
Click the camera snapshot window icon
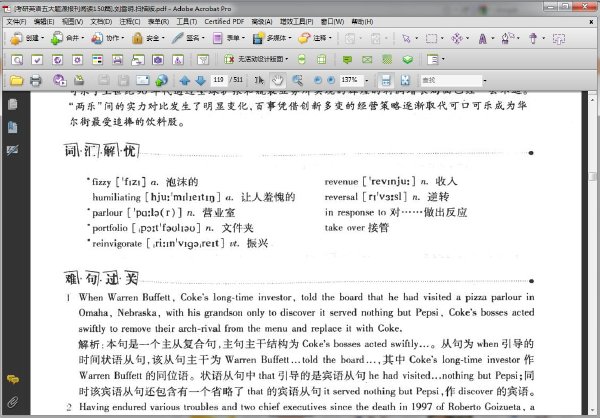tap(158, 59)
